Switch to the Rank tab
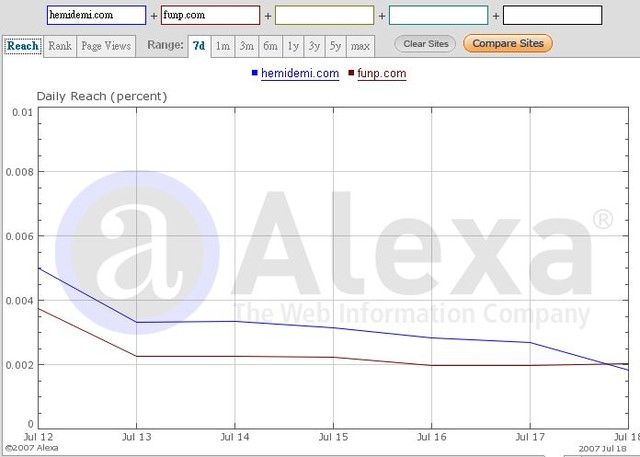Image resolution: width=640 pixels, height=457 pixels. click(60, 46)
